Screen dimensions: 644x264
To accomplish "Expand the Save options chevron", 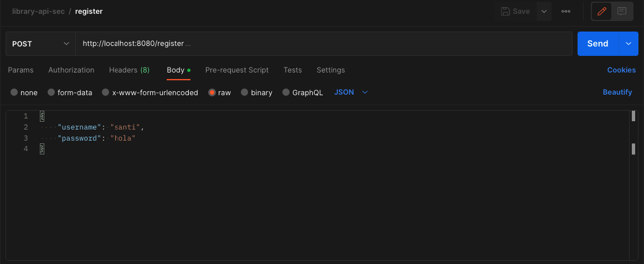I will [544, 11].
